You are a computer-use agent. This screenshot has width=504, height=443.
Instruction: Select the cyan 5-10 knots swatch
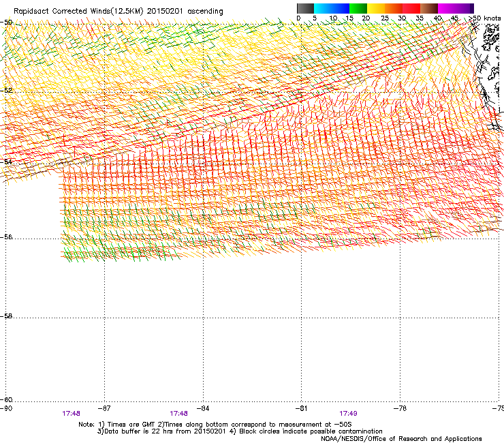tap(323, 8)
